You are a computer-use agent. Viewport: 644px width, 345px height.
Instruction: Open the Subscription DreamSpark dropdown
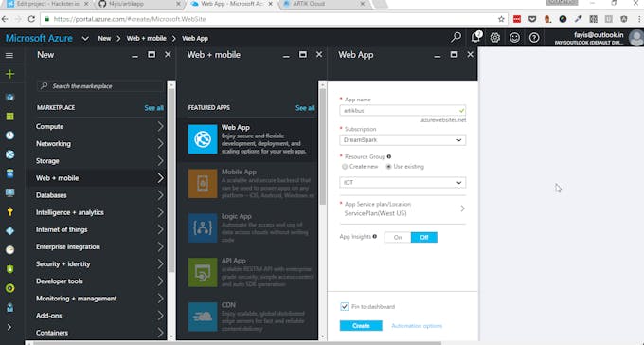point(402,140)
